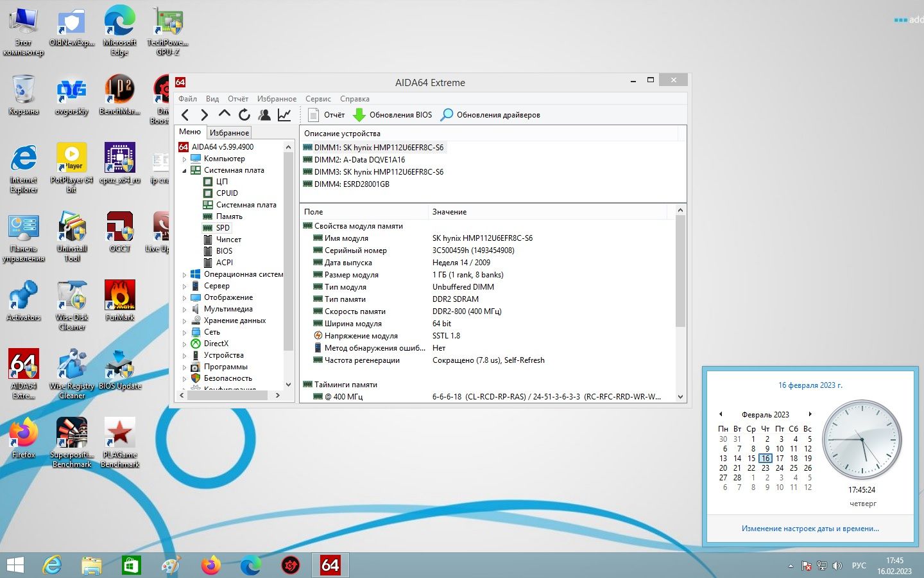
Task: Open AIDA64 Extreme desktop shortcut
Action: 24,374
